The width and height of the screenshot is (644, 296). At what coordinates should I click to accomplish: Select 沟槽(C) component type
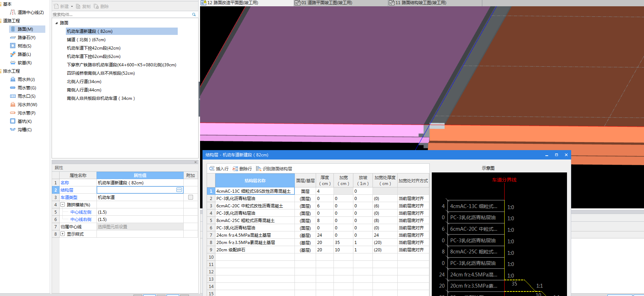tap(21, 129)
